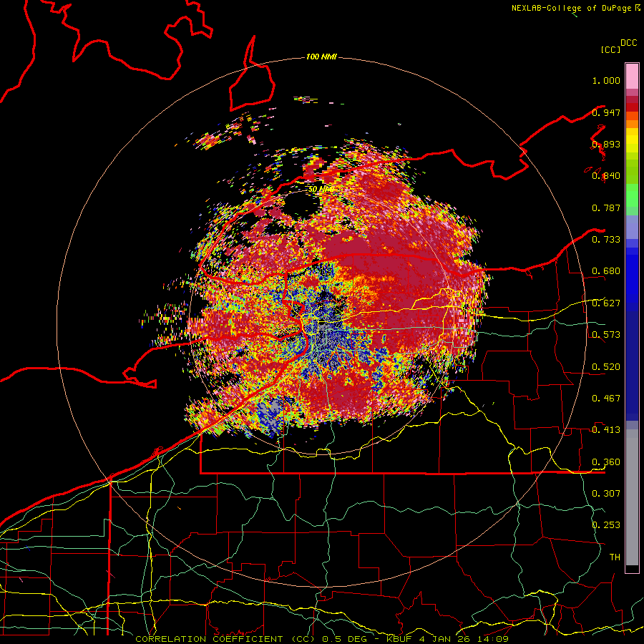Click the 0.787 scale value
Image resolution: width=644 pixels, height=644 pixels.
(606, 208)
